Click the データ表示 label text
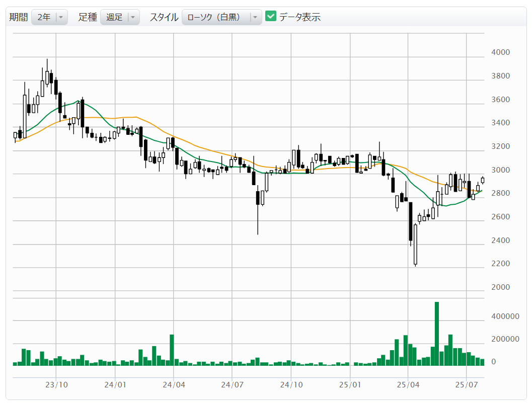 (300, 17)
